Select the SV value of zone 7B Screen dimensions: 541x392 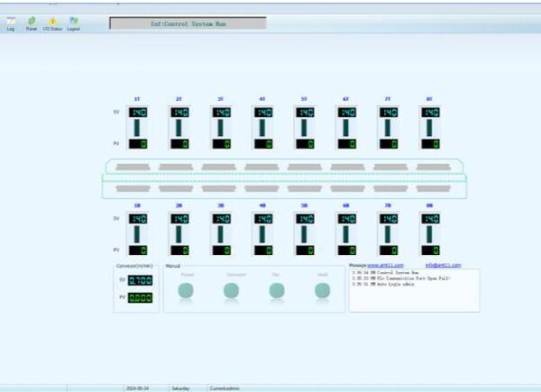click(389, 219)
